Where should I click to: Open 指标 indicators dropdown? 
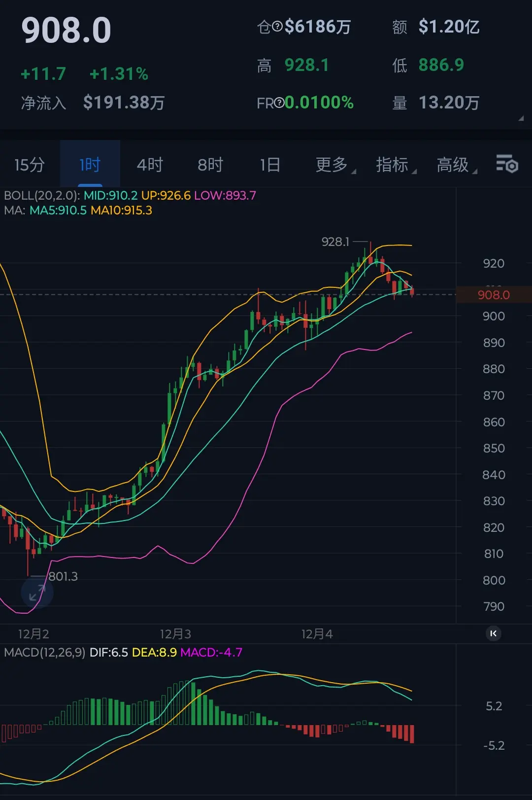[x=396, y=165]
